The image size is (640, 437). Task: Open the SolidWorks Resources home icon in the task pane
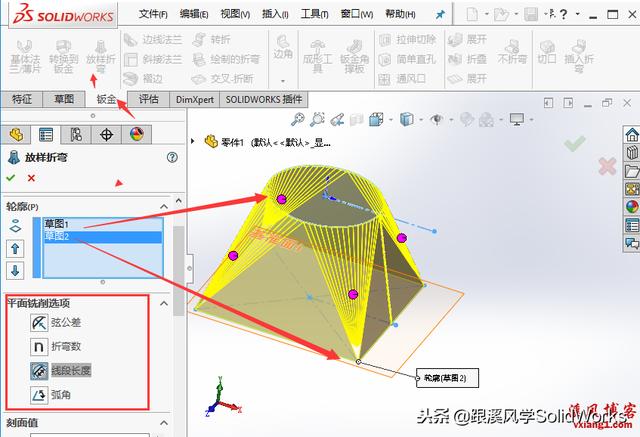pos(631,135)
